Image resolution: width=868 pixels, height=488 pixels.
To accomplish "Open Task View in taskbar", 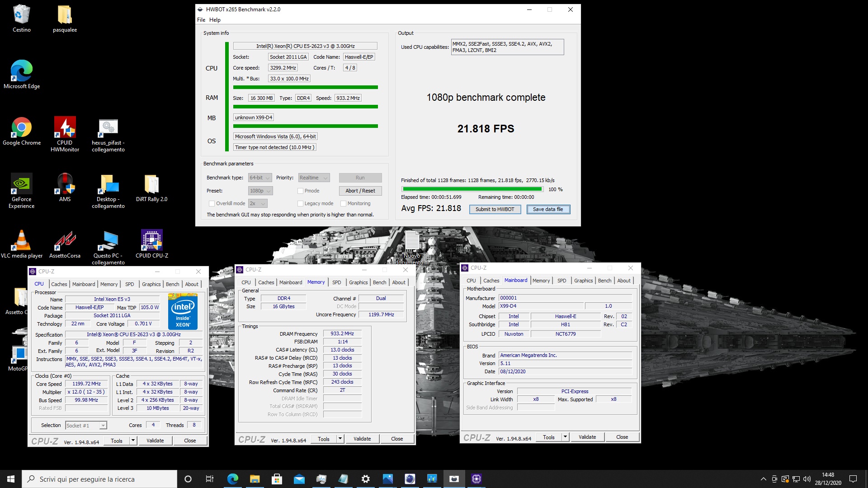I will tap(210, 479).
